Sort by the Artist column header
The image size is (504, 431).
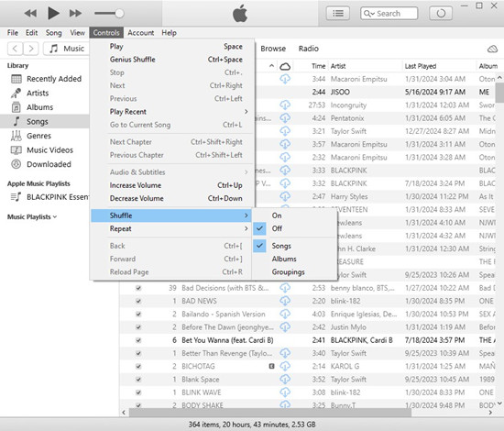(338, 66)
